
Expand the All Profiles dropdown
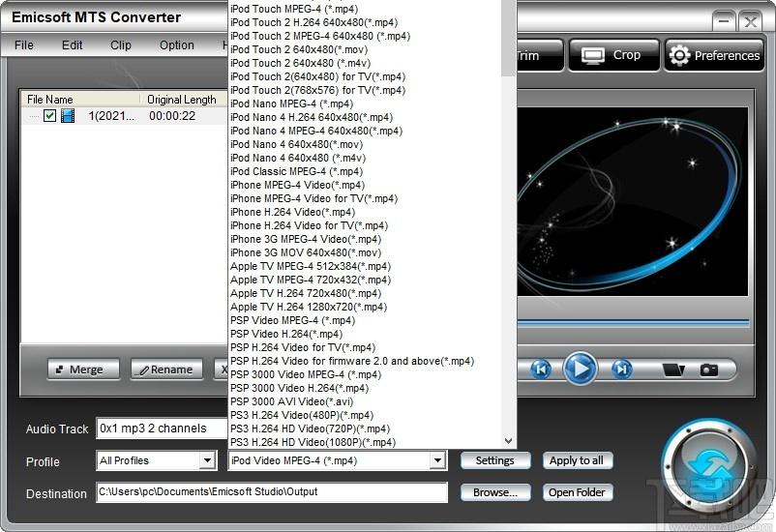[208, 460]
